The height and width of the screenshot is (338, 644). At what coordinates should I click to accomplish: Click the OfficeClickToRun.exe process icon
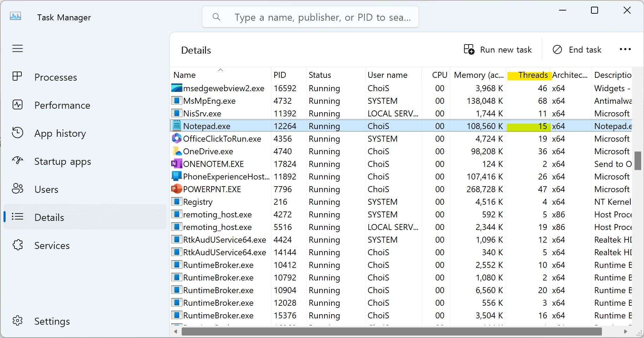pyautogui.click(x=176, y=138)
